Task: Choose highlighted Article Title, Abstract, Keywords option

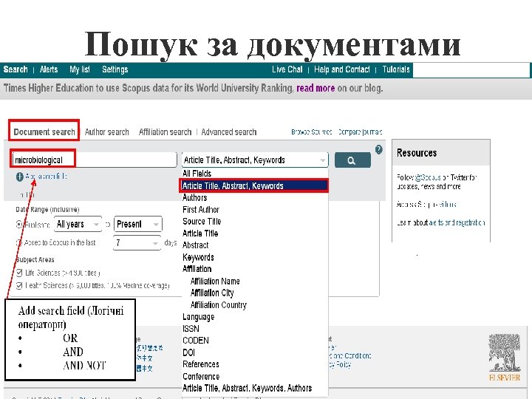Action: [x=254, y=186]
